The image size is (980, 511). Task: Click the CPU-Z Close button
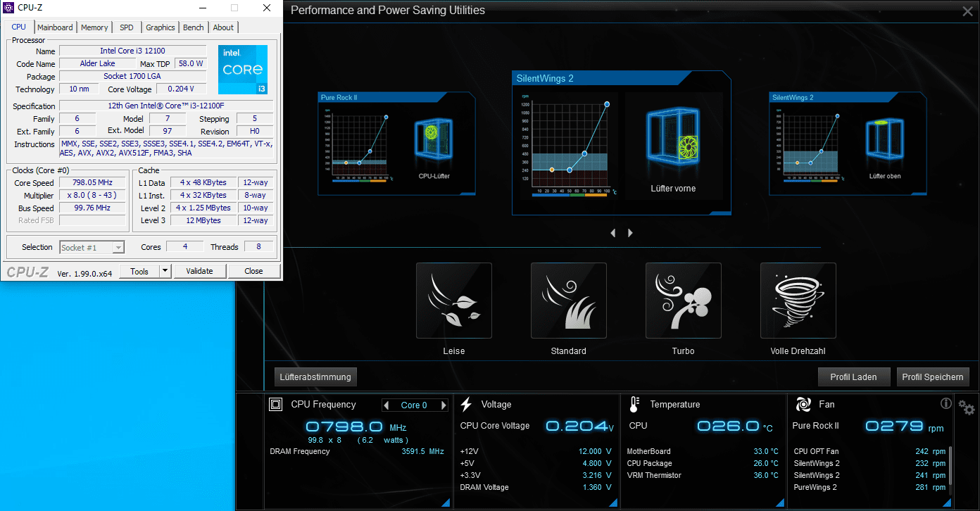pyautogui.click(x=254, y=271)
